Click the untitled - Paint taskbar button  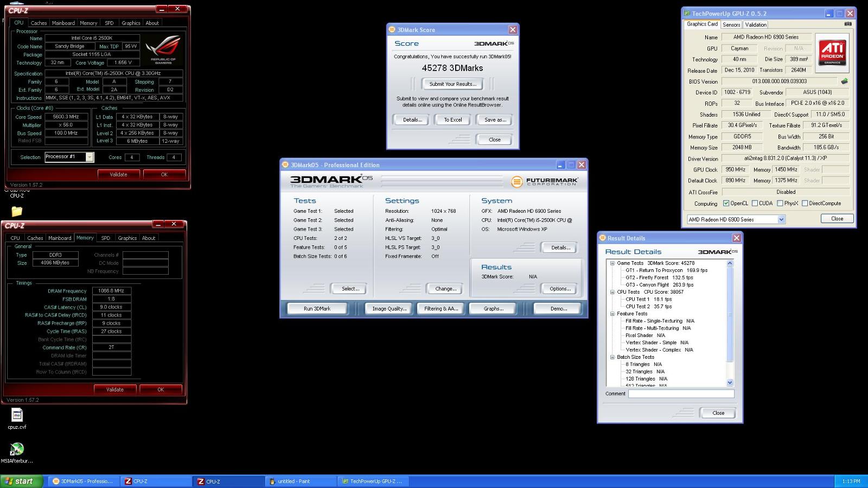(x=300, y=481)
